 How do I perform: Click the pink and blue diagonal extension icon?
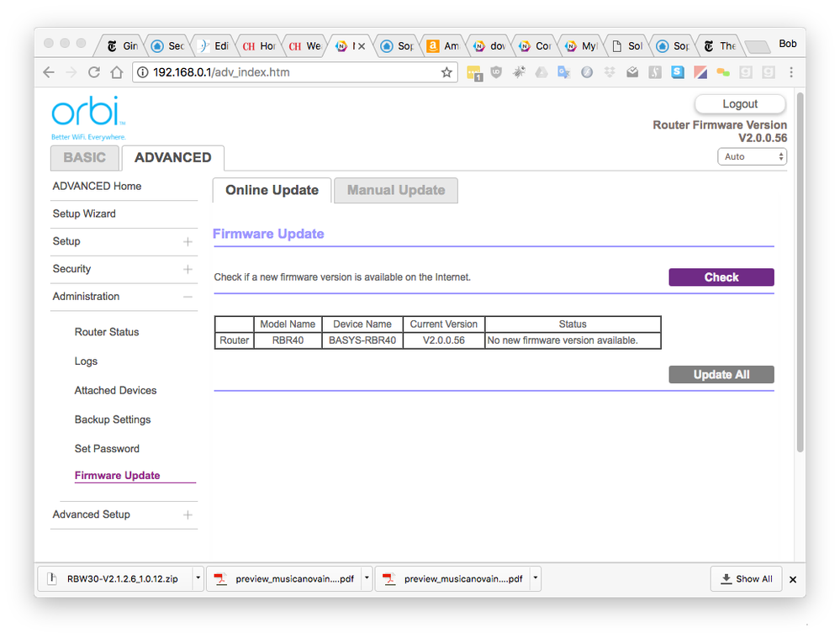700,71
